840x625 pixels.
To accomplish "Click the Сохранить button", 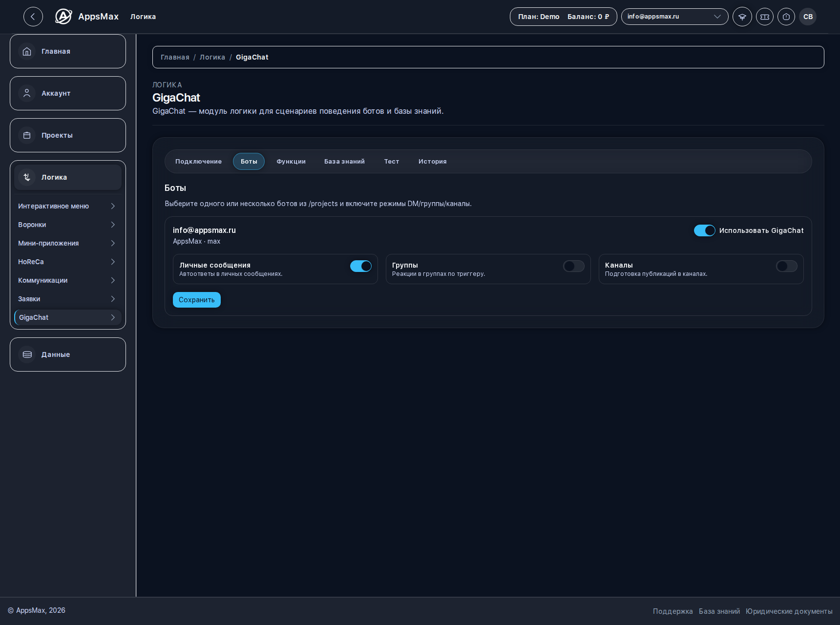I will (x=197, y=300).
